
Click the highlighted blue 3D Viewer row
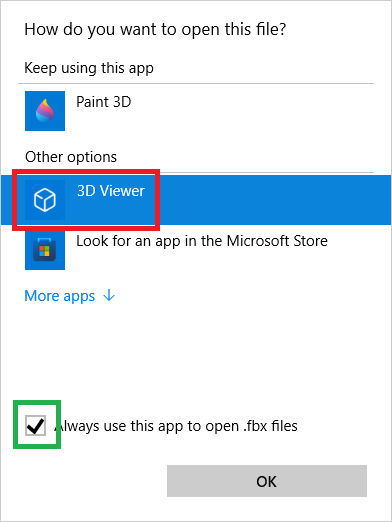[196, 200]
